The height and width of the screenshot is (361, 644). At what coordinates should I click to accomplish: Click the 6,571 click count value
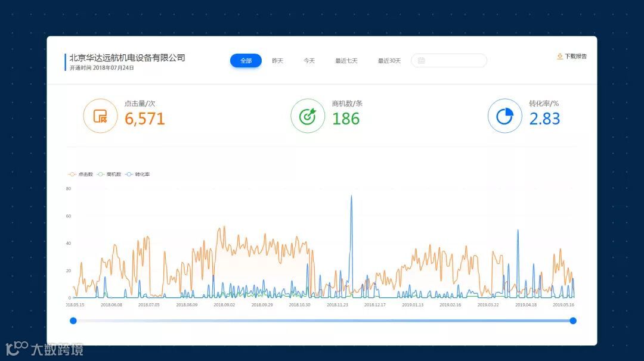click(144, 119)
